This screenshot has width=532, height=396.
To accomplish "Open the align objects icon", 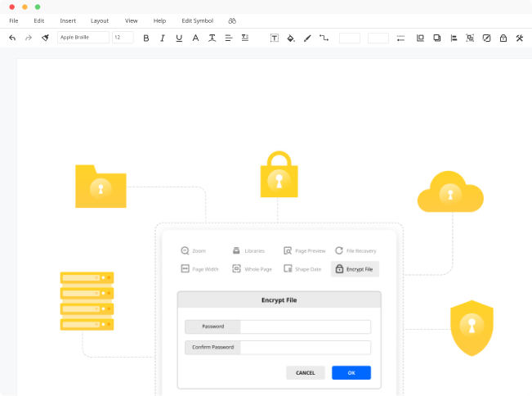I will pos(454,38).
